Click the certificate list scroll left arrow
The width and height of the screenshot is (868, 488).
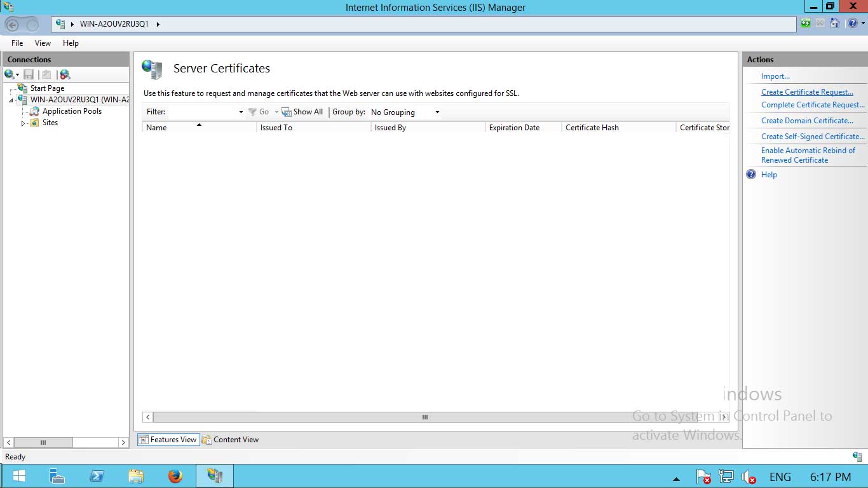pos(148,417)
